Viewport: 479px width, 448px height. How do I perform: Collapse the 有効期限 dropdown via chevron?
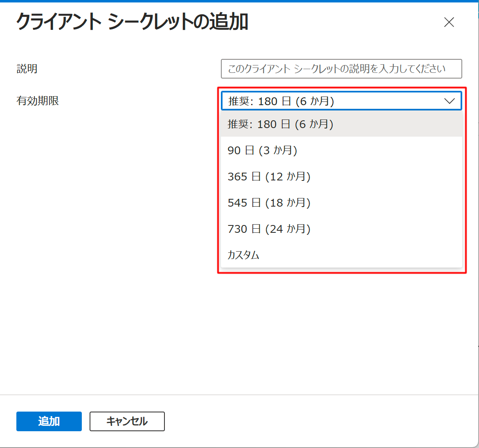pyautogui.click(x=449, y=101)
